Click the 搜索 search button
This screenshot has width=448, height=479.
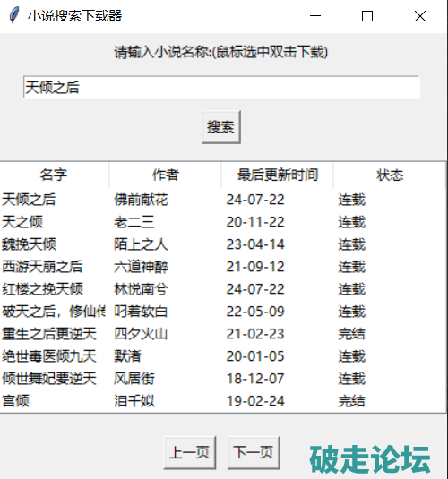pos(221,127)
